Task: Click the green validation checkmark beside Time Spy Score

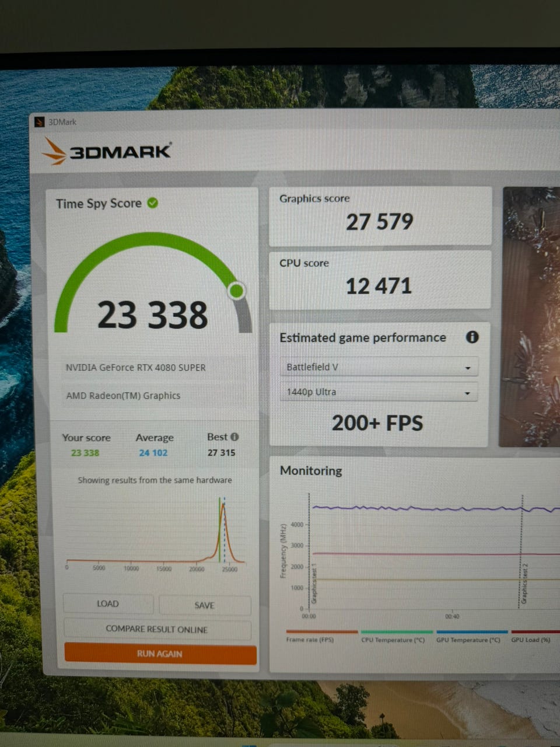Action: click(153, 203)
